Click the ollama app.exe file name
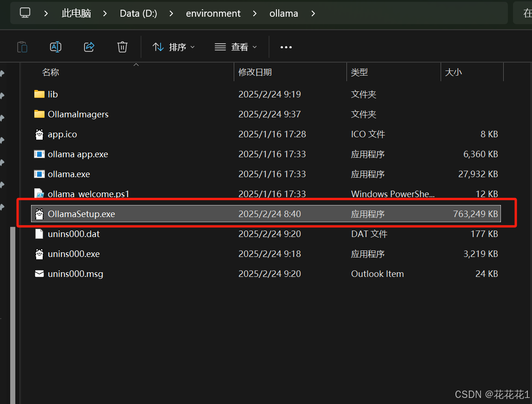This screenshot has width=532, height=404. [78, 154]
